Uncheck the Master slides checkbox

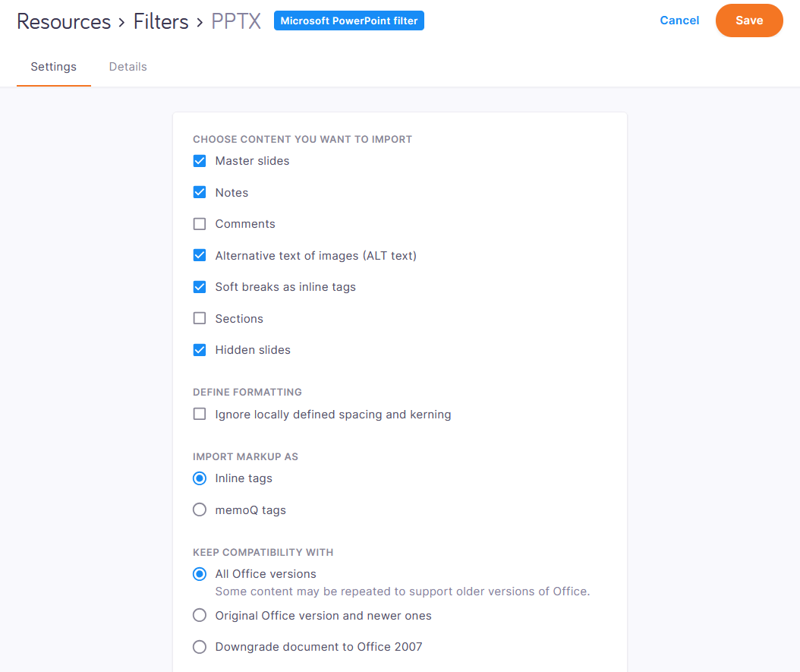(x=200, y=161)
